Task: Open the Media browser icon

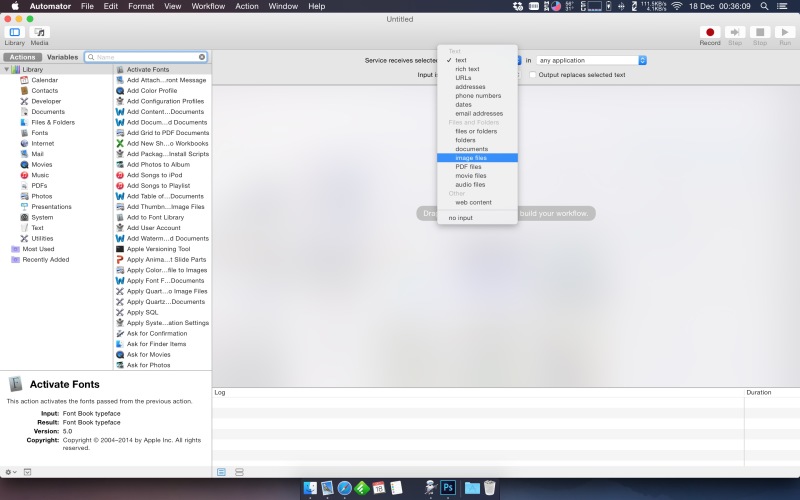Action: (x=39, y=32)
